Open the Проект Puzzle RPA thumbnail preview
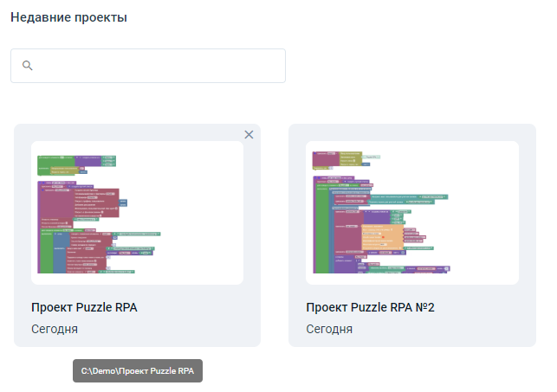Screen dimensions: 557x392 click(138, 213)
